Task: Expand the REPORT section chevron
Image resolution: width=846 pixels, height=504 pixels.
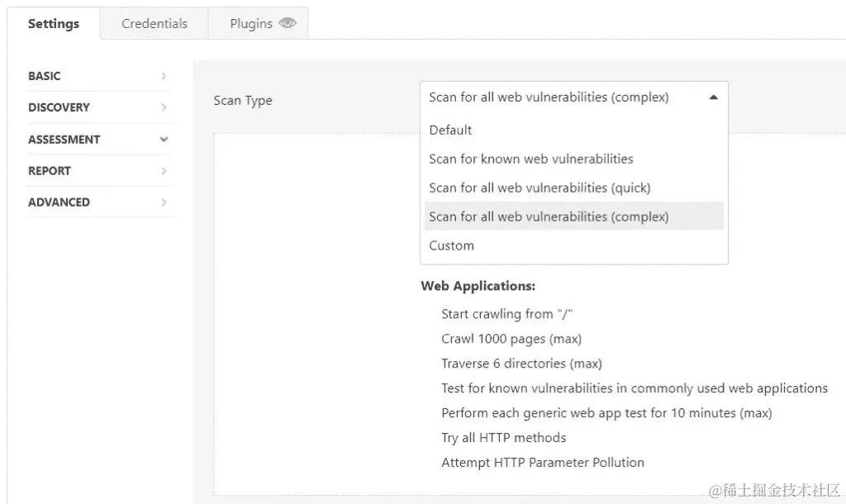Action: (164, 171)
